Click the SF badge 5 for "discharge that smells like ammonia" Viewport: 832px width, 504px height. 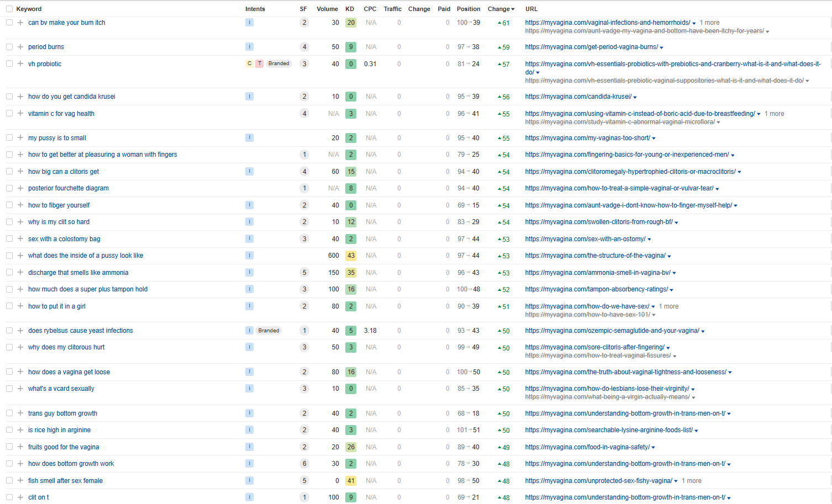coord(304,273)
